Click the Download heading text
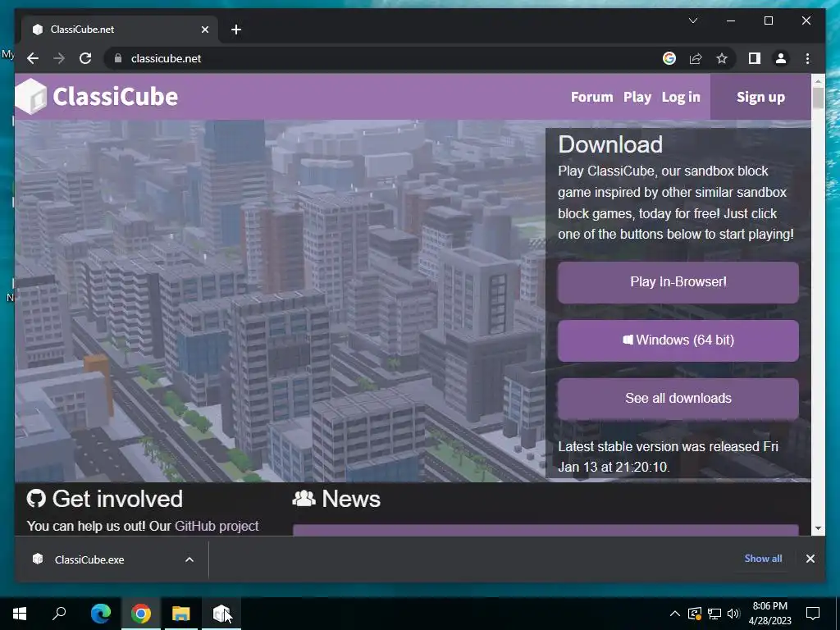 pos(610,144)
